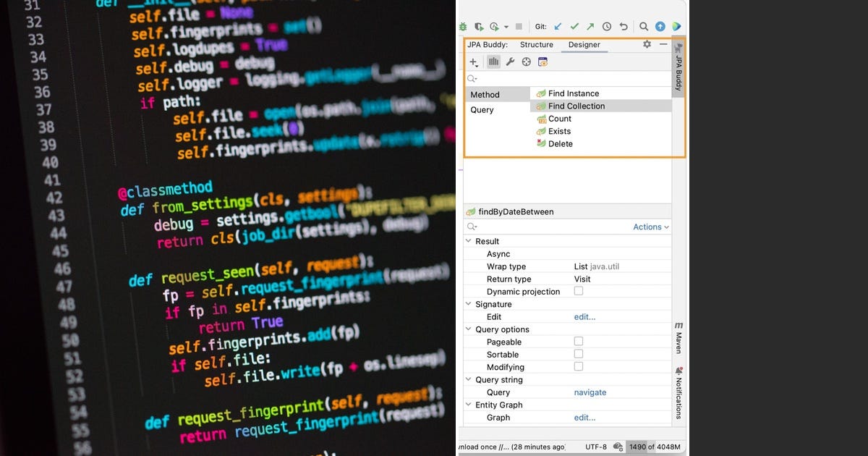This screenshot has width=868, height=456.
Task: Click the bar chart icon in JPA Buddy toolbar
Action: [x=493, y=62]
